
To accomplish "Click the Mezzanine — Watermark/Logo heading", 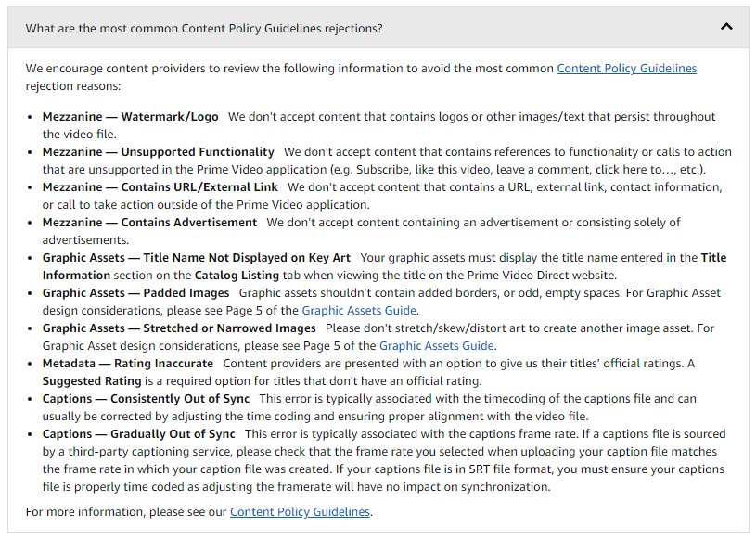I will click(130, 117).
